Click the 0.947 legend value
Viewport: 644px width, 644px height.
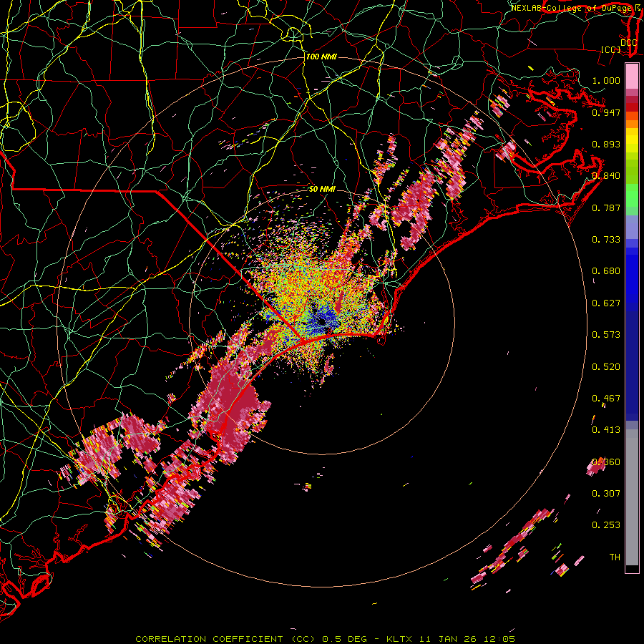point(606,112)
